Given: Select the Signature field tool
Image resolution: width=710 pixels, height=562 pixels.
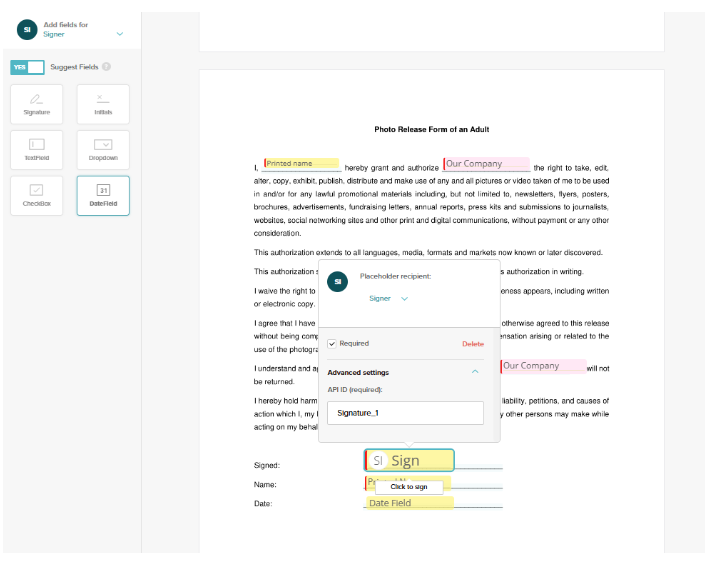Looking at the screenshot, I should pyautogui.click(x=36, y=104).
